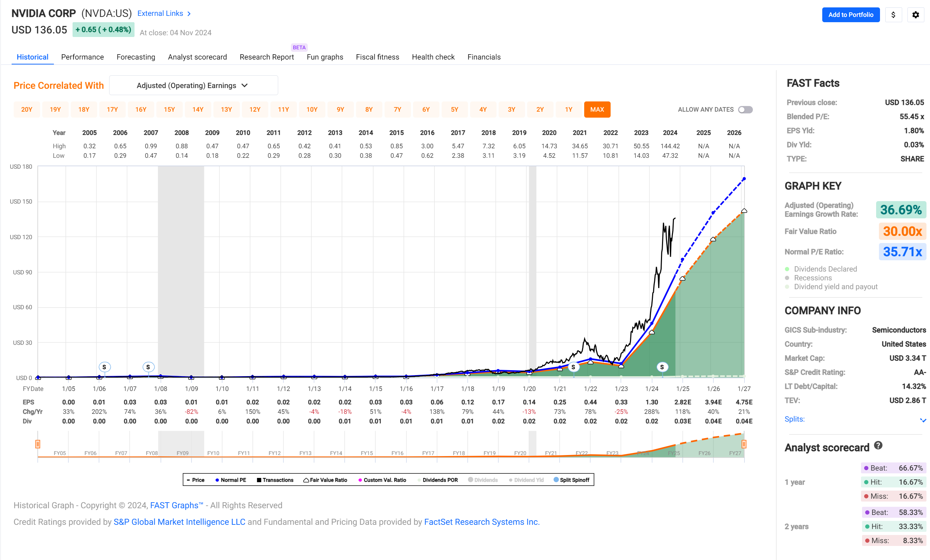This screenshot has width=930, height=560.
Task: Select the 3Y time range
Action: click(x=512, y=110)
